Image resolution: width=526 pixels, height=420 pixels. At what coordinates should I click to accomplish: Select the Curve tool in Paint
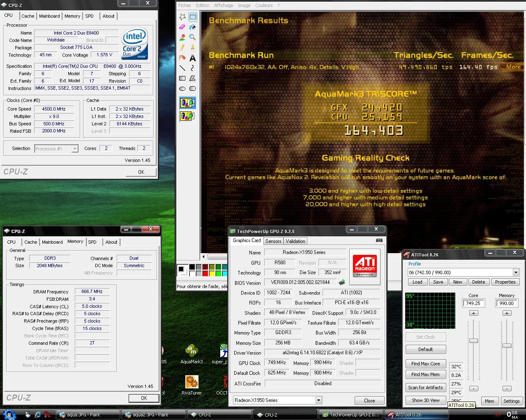tap(192, 68)
